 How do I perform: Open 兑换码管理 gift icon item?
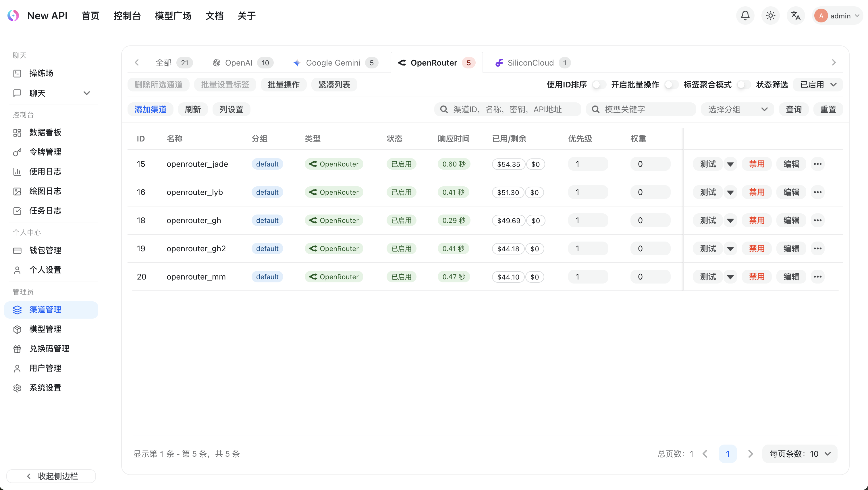17,349
